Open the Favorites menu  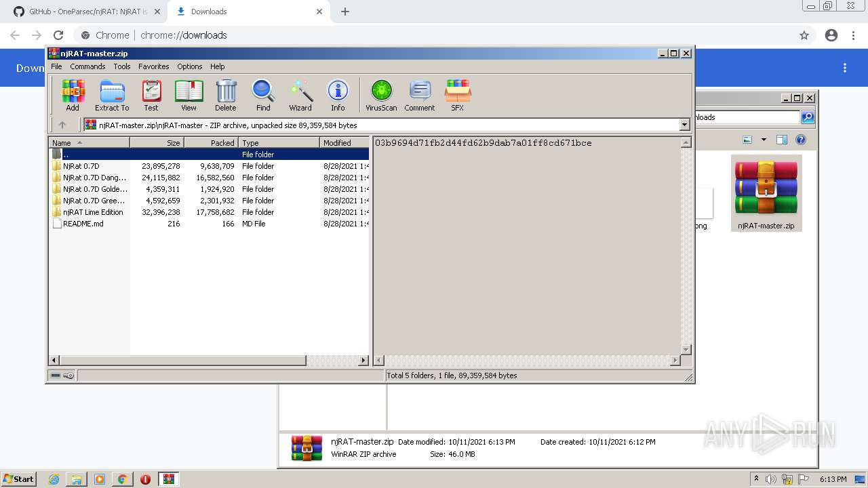[154, 66]
